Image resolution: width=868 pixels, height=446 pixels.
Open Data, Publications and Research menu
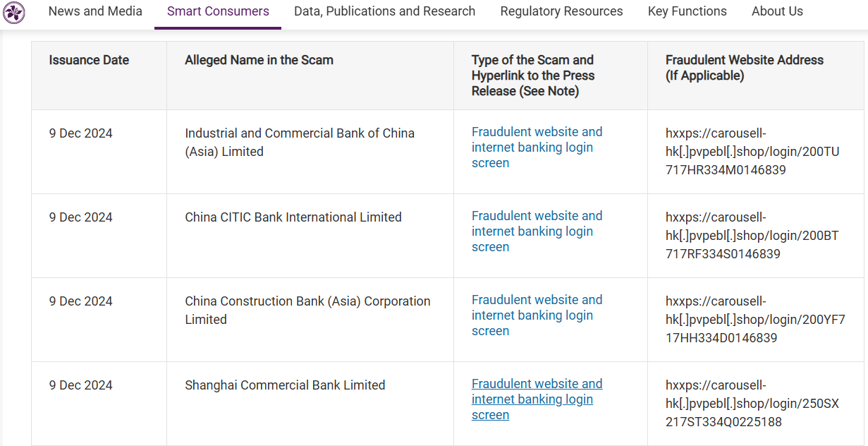[x=384, y=11]
